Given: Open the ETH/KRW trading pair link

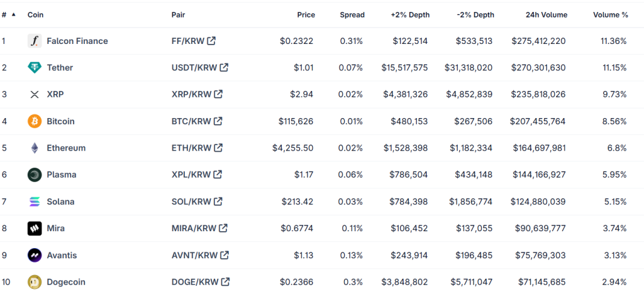Looking at the screenshot, I should tap(191, 148).
